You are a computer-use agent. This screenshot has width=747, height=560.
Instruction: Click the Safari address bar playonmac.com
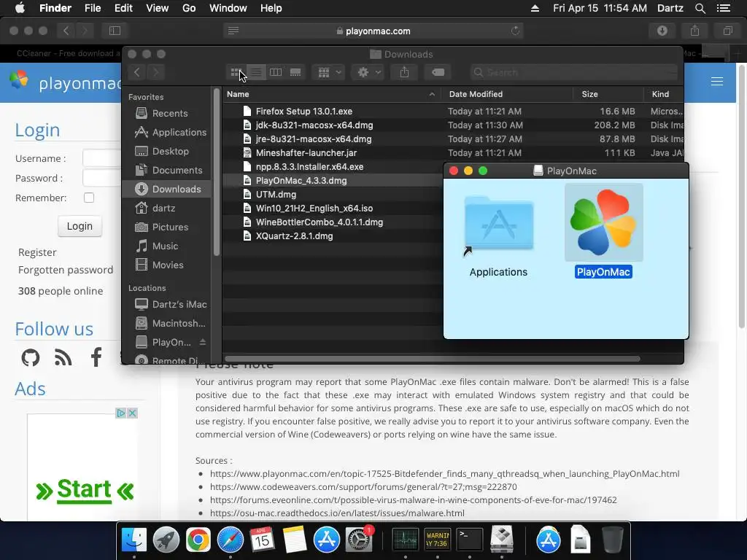(373, 31)
